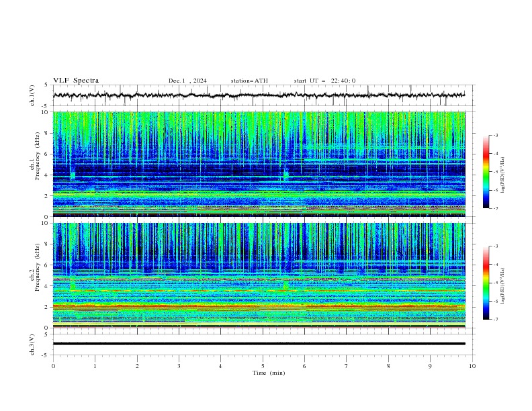Viewport: 532px width, 411px height.
Task: Click the 'VLF Spectra' plot title
Action: [76, 81]
